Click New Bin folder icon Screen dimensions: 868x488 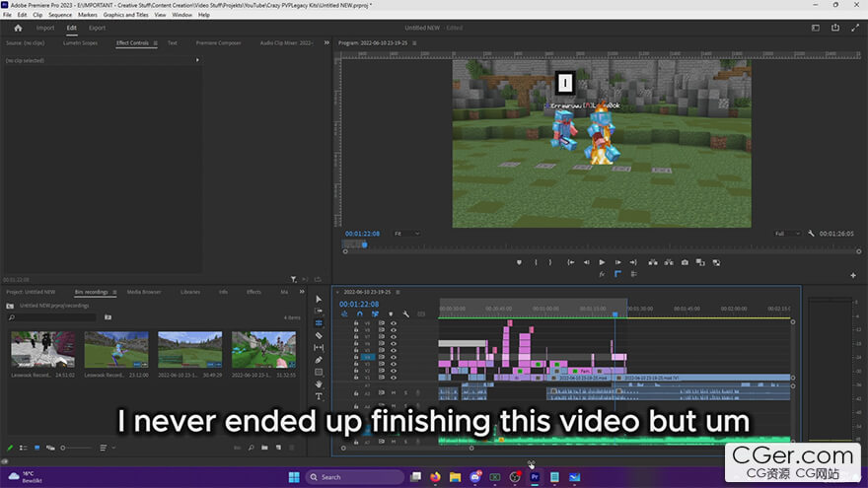click(264, 448)
